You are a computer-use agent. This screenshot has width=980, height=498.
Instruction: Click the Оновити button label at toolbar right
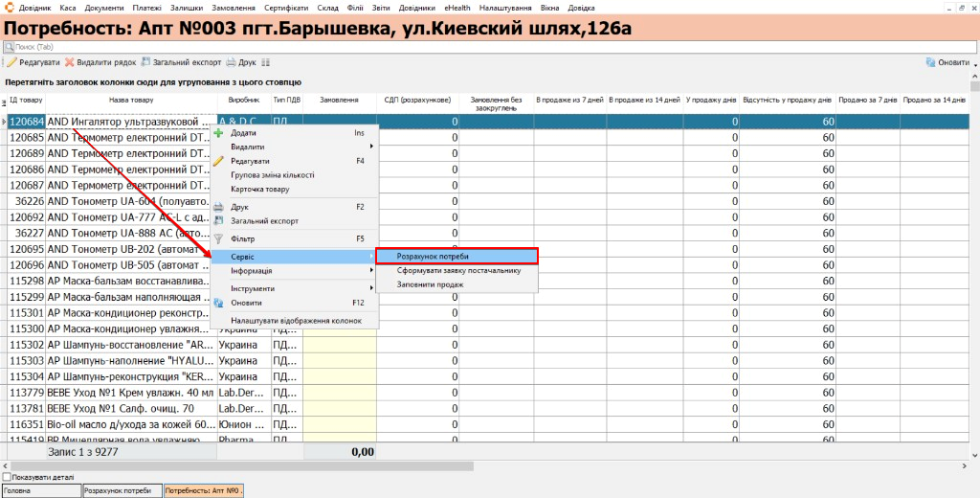click(954, 62)
